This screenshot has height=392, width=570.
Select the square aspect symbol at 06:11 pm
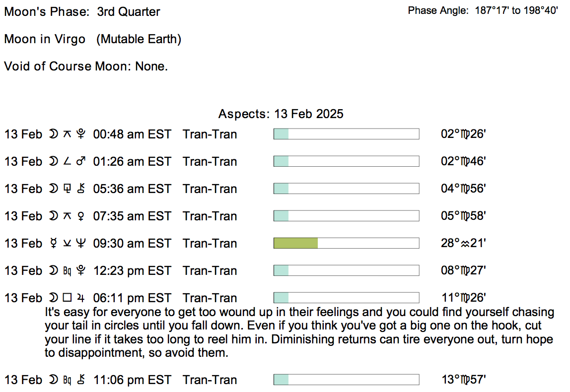coord(68,298)
